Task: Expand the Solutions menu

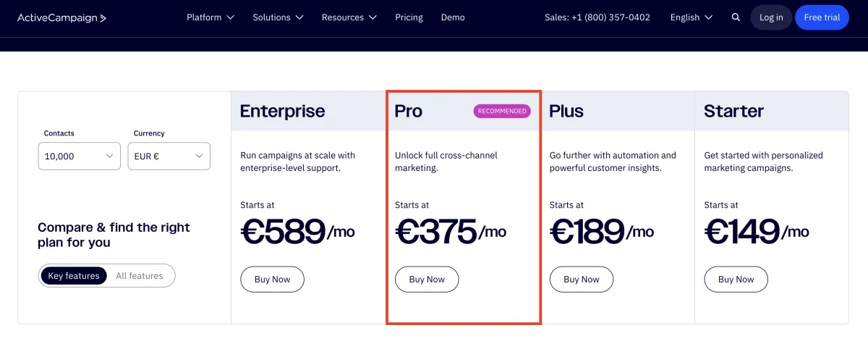Action: point(278,17)
